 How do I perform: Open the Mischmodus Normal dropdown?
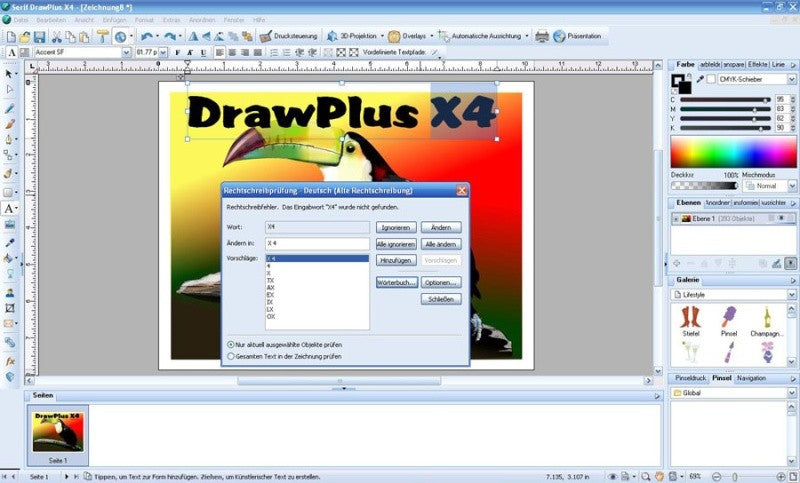coord(791,186)
